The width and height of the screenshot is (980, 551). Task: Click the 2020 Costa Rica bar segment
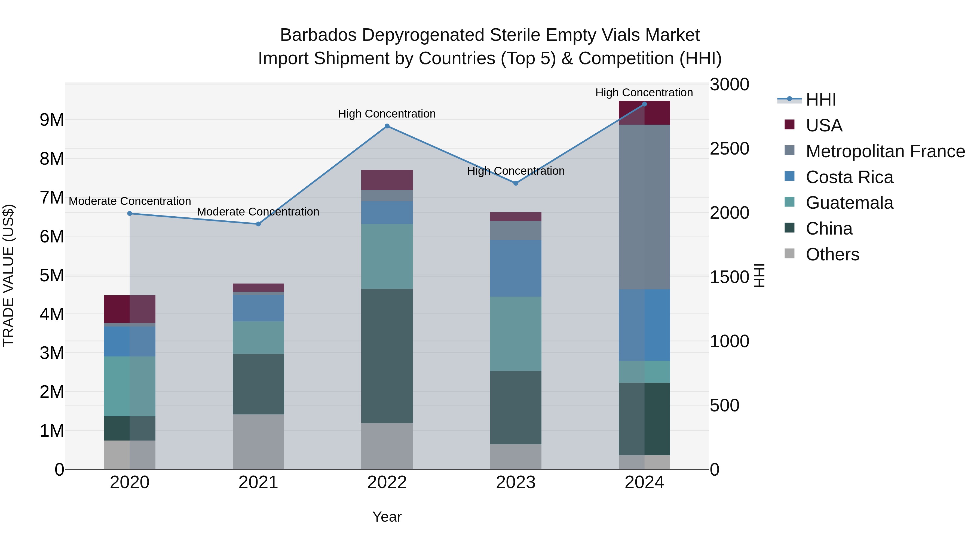(130, 341)
